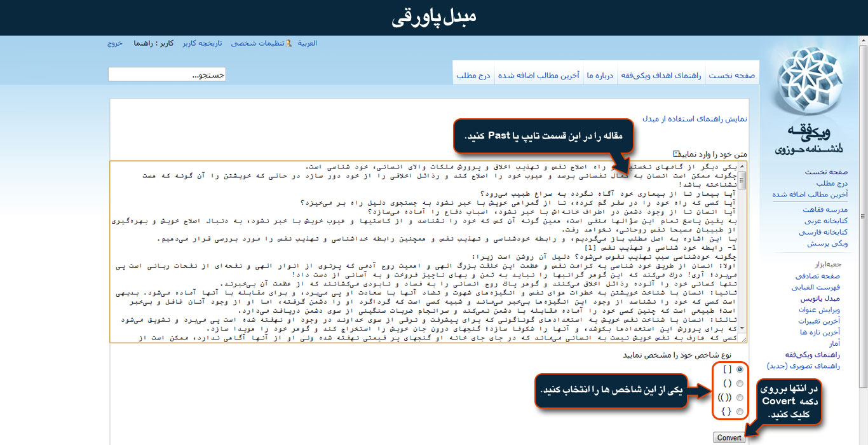Open the صفحه نخست tab

(x=732, y=75)
